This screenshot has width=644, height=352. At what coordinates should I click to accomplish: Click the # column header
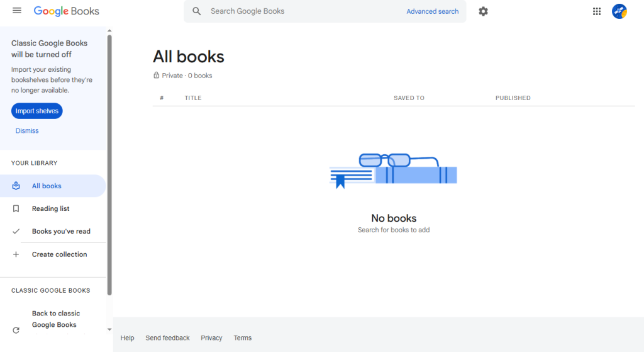(162, 98)
